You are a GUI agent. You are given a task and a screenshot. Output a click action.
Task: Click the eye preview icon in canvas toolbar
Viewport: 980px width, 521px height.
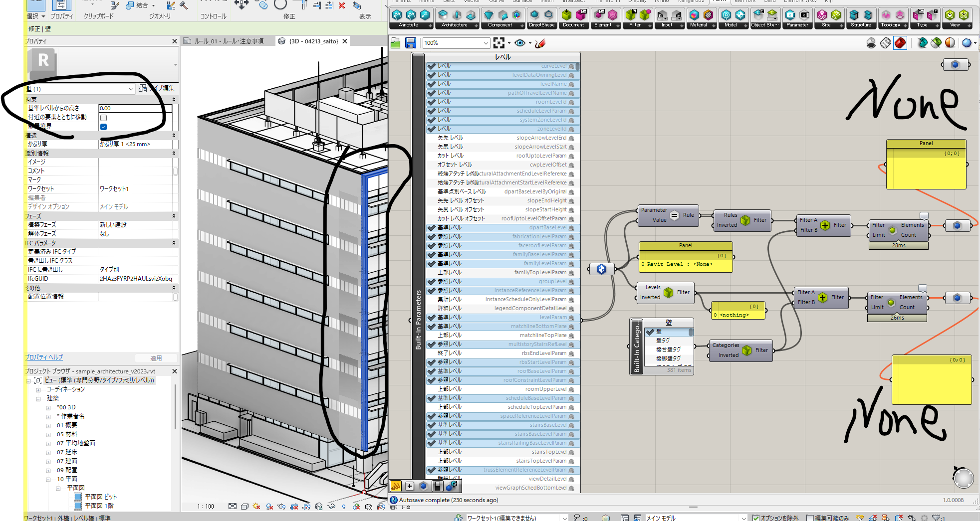(519, 43)
